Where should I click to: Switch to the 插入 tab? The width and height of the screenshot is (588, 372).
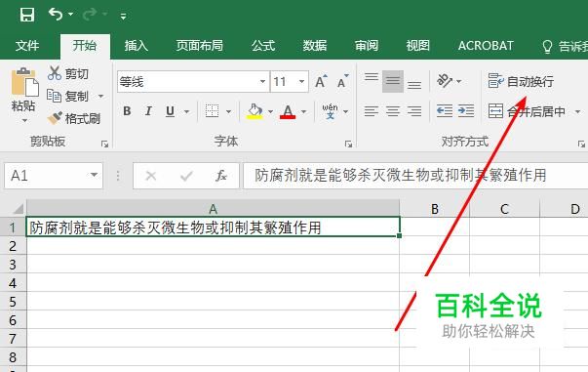[x=137, y=46]
